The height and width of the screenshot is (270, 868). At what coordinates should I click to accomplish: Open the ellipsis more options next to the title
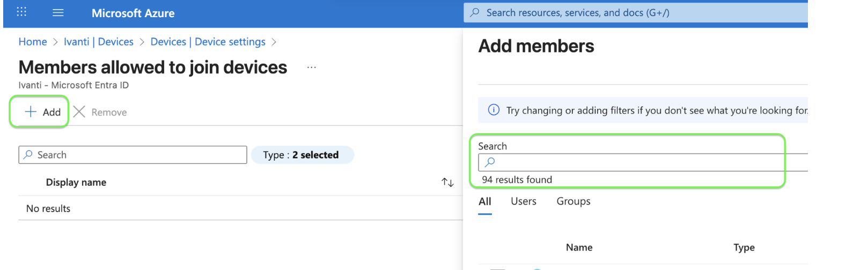(311, 67)
